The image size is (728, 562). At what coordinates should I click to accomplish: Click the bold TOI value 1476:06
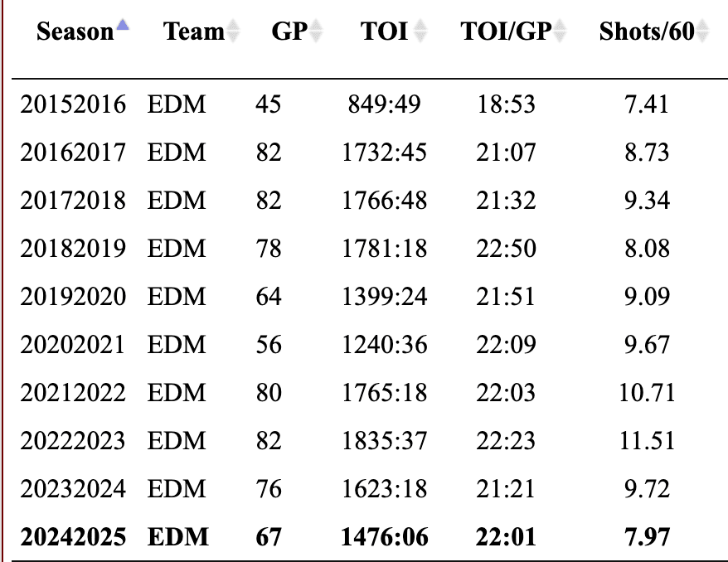coord(385,537)
